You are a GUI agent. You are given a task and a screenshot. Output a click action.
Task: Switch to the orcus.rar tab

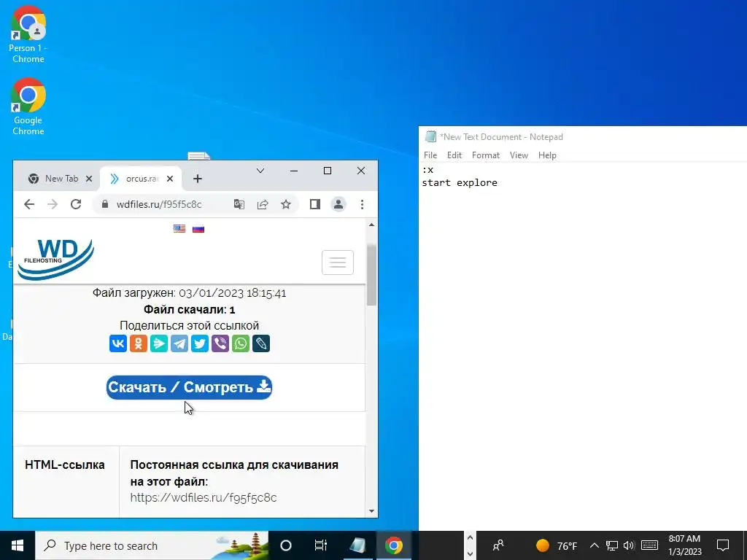[141, 179]
